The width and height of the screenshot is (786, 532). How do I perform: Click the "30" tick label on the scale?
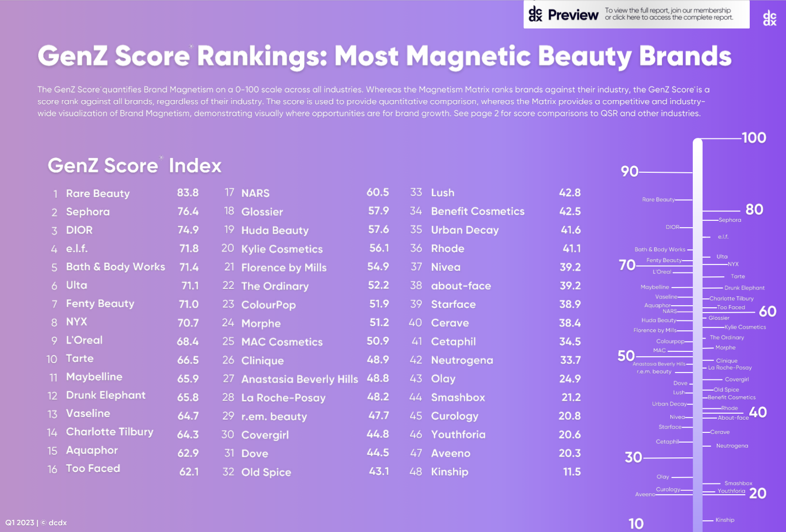point(633,457)
